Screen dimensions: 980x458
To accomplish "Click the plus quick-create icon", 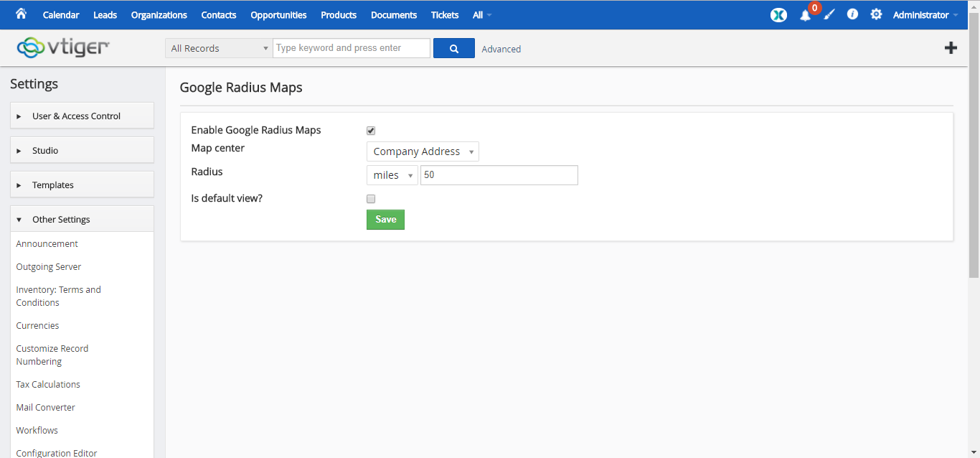I will pos(951,48).
